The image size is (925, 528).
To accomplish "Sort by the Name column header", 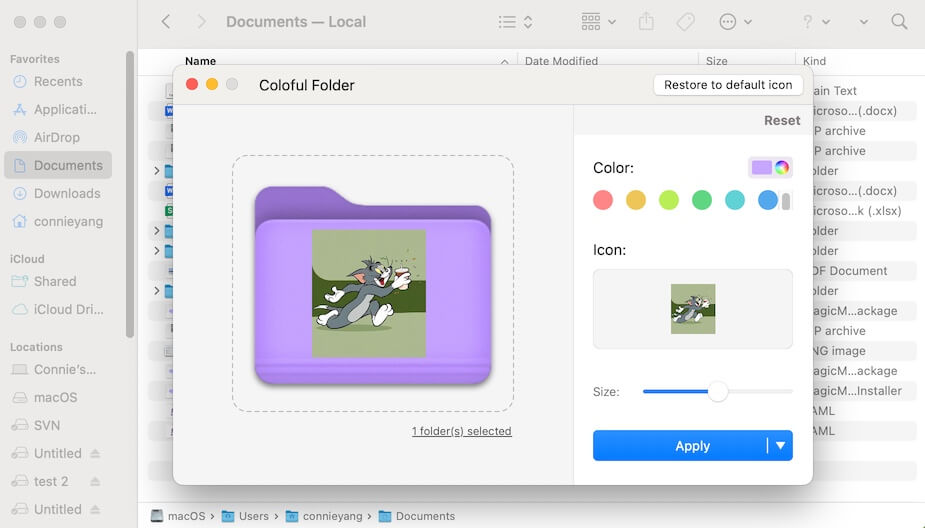I will coord(201,61).
